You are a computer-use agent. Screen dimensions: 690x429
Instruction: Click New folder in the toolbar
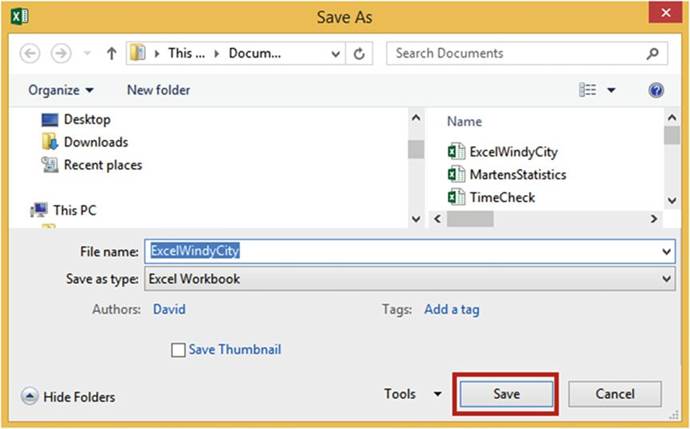[158, 90]
